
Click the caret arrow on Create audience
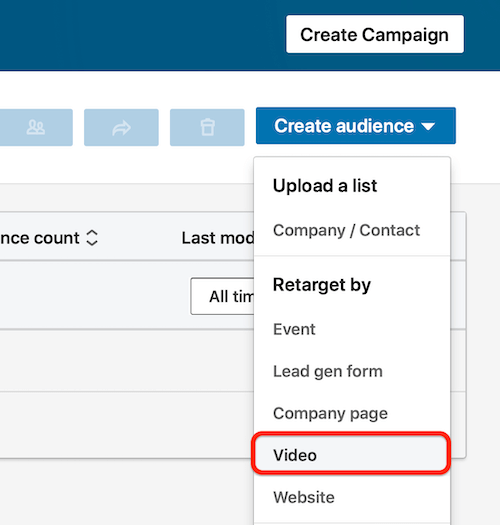[x=428, y=127]
